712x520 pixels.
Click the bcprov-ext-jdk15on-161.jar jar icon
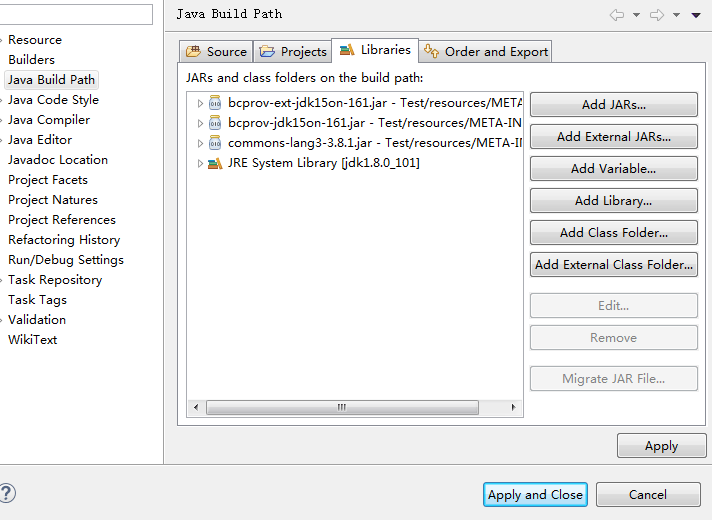215,103
